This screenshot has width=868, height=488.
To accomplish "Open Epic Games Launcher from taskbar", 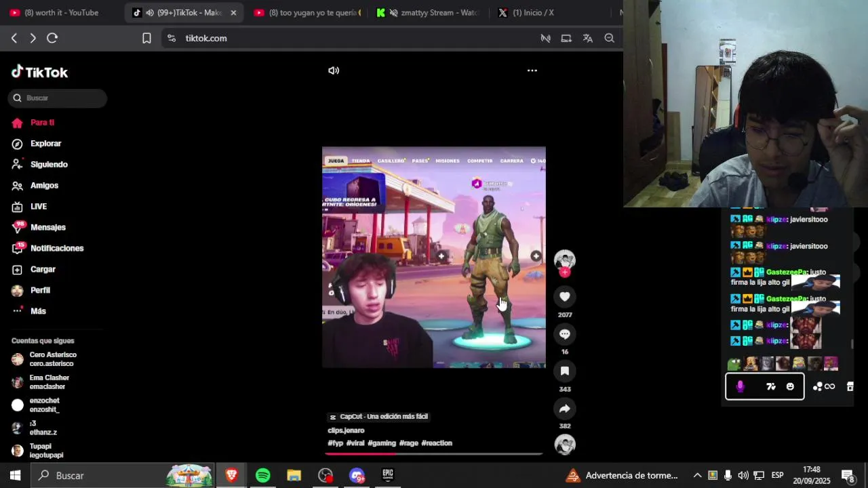I will click(x=387, y=475).
